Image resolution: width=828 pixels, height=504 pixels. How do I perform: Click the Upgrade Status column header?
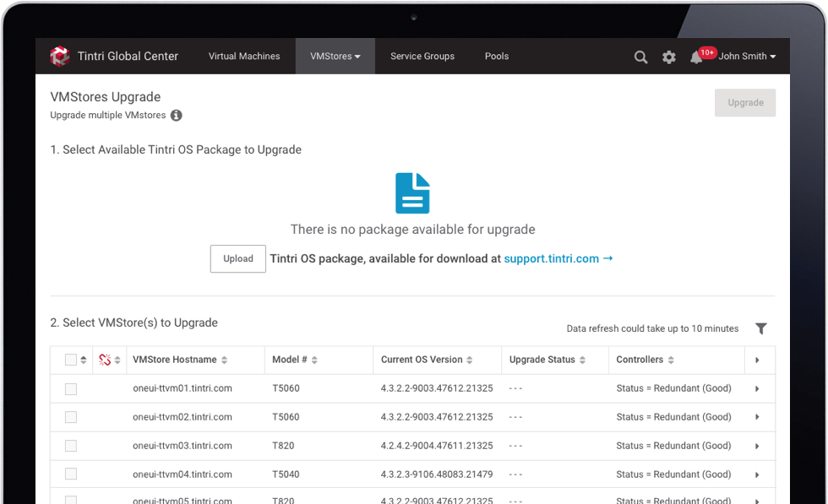click(542, 360)
